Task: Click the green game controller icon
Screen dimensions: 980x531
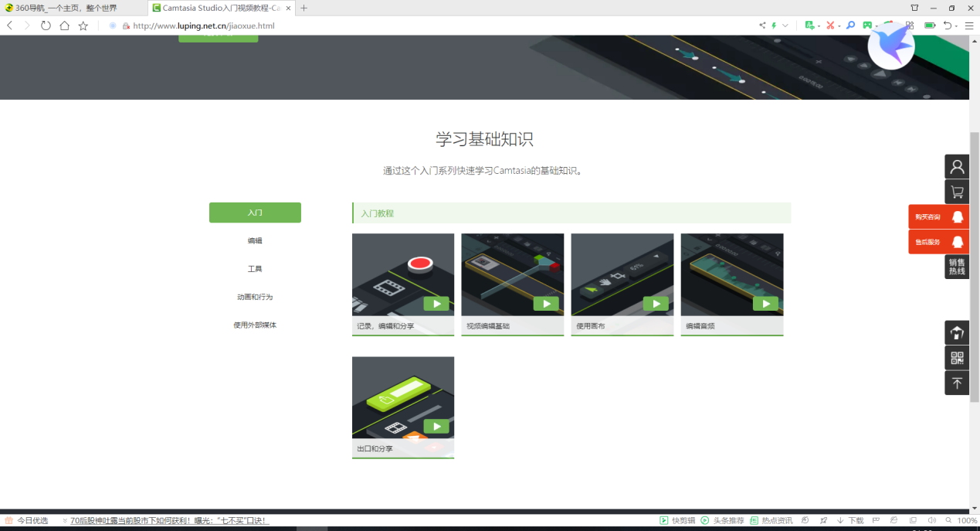Action: click(868, 26)
